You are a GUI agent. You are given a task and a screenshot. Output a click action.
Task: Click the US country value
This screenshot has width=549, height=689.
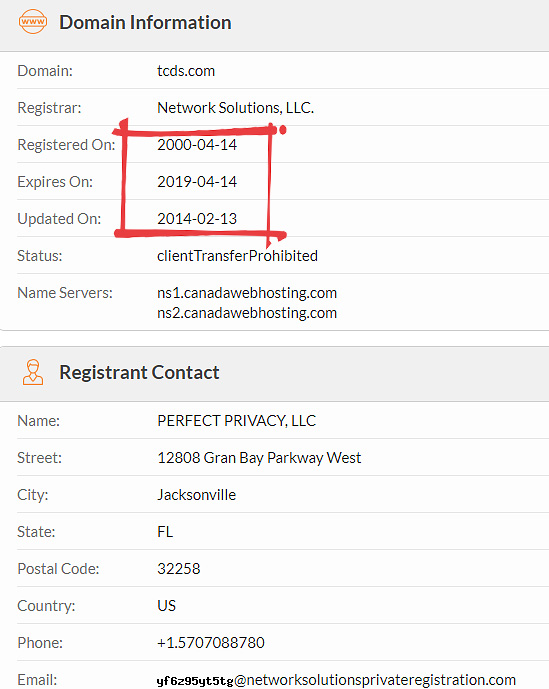(x=167, y=606)
